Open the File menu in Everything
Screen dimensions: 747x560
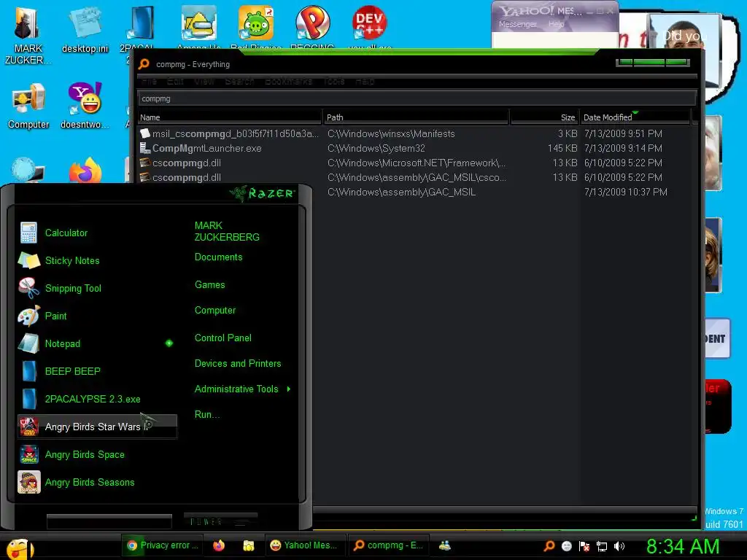tap(149, 82)
